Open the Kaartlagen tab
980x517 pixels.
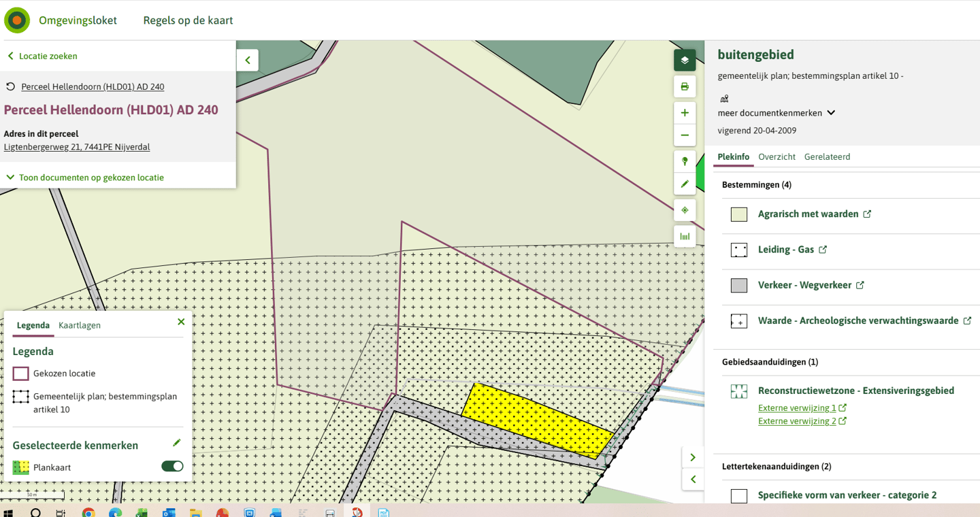[80, 325]
